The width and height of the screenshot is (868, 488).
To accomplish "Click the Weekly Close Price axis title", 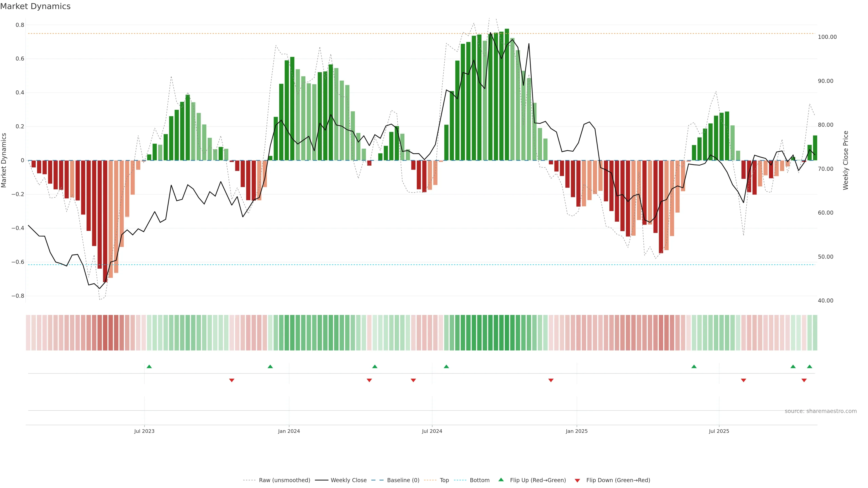I will point(846,160).
